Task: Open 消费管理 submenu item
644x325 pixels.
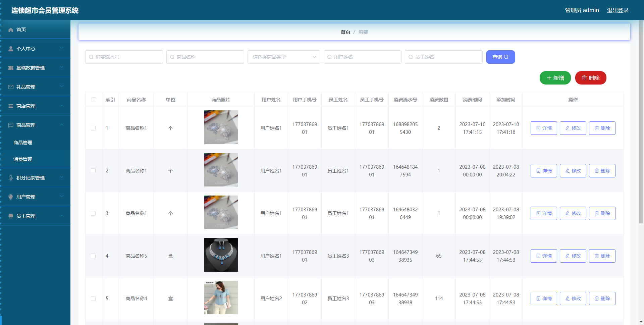Action: pyautogui.click(x=35, y=160)
